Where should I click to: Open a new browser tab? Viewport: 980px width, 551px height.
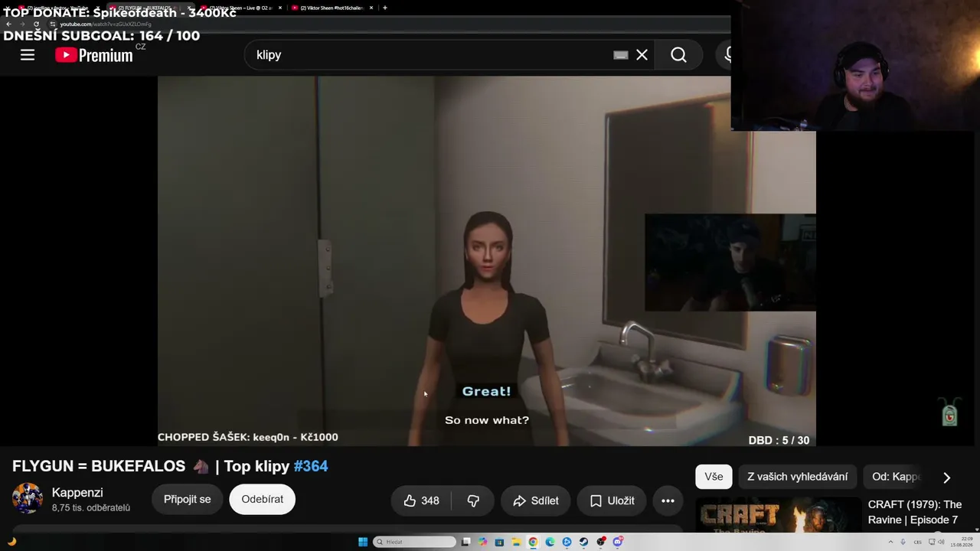(384, 8)
